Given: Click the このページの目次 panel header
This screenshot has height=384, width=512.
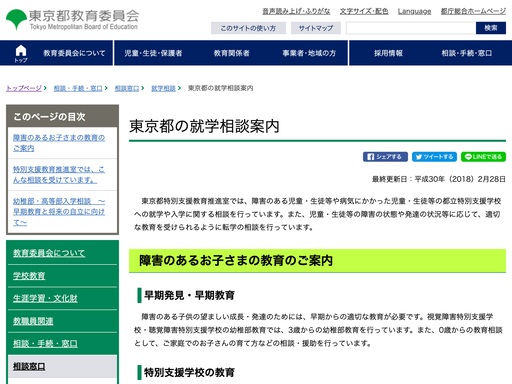Looking at the screenshot, I should (x=62, y=117).
